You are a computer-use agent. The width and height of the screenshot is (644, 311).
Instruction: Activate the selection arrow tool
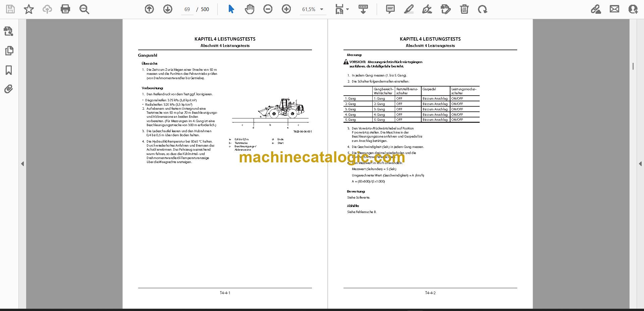point(231,9)
